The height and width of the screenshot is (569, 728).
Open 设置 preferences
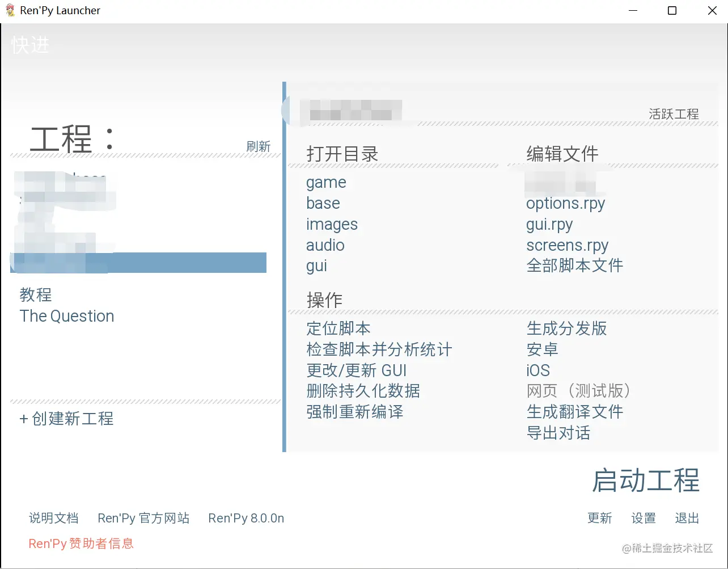click(644, 518)
